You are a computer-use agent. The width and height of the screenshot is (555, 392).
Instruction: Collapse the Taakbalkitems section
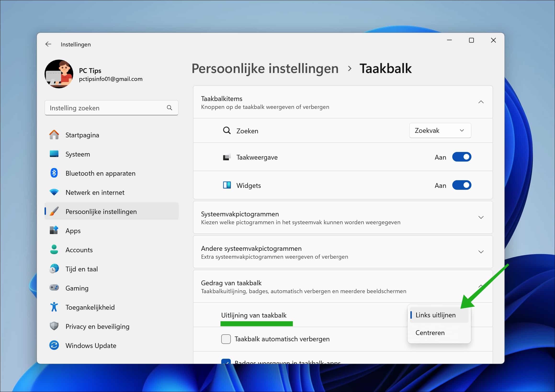click(481, 102)
